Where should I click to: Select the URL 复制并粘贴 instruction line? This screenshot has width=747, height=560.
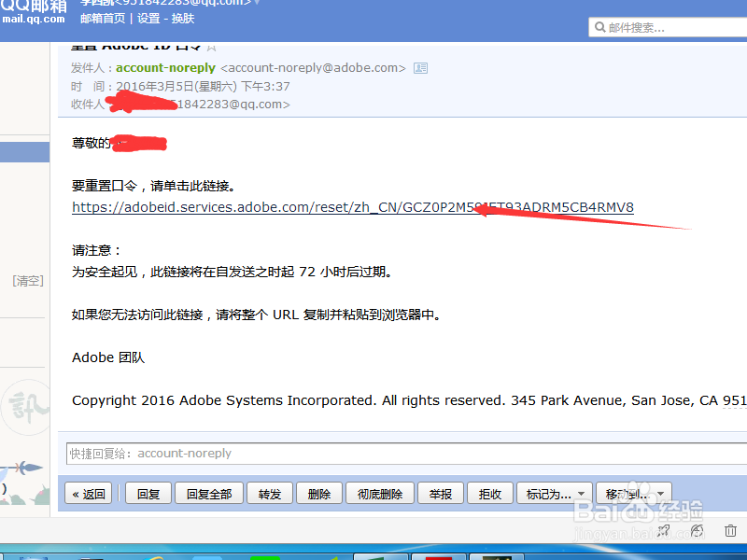point(258,315)
